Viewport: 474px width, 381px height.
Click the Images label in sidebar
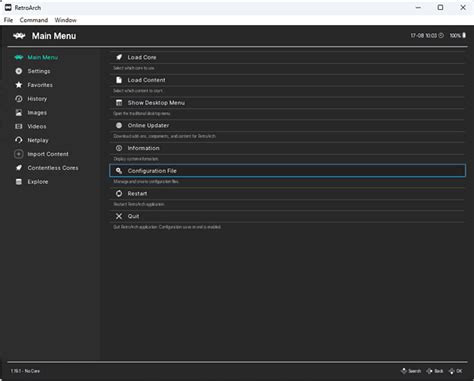pos(37,113)
